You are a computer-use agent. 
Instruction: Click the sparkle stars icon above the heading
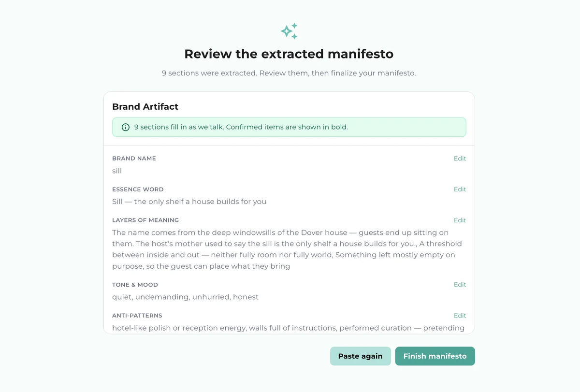289,31
